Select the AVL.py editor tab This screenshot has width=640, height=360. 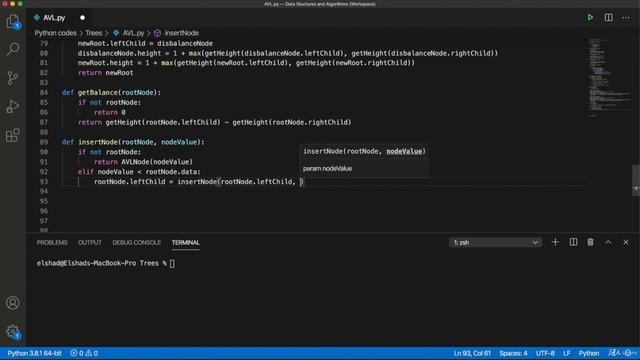[x=54, y=18]
